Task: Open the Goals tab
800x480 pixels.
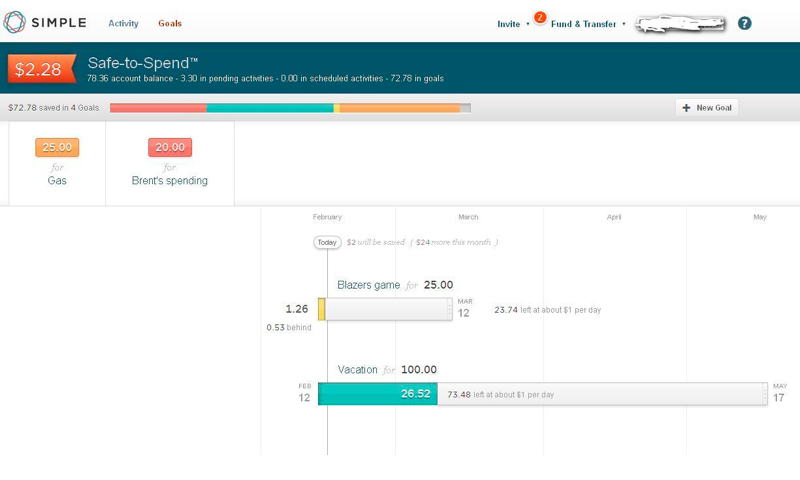Action: click(x=170, y=23)
